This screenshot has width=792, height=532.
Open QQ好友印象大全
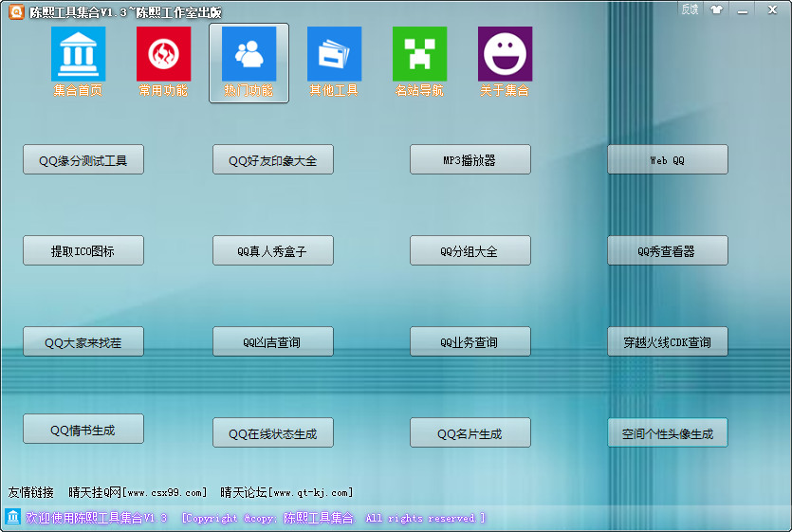[273, 161]
